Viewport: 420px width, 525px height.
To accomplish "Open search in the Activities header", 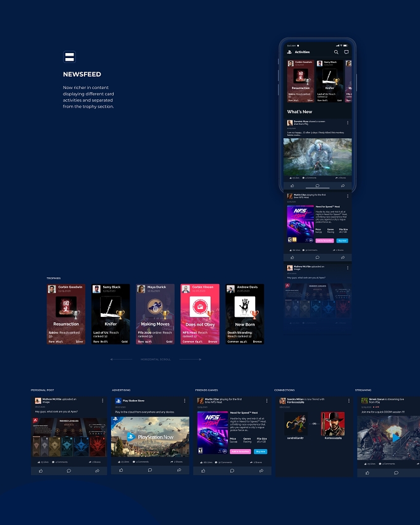I will pos(336,52).
